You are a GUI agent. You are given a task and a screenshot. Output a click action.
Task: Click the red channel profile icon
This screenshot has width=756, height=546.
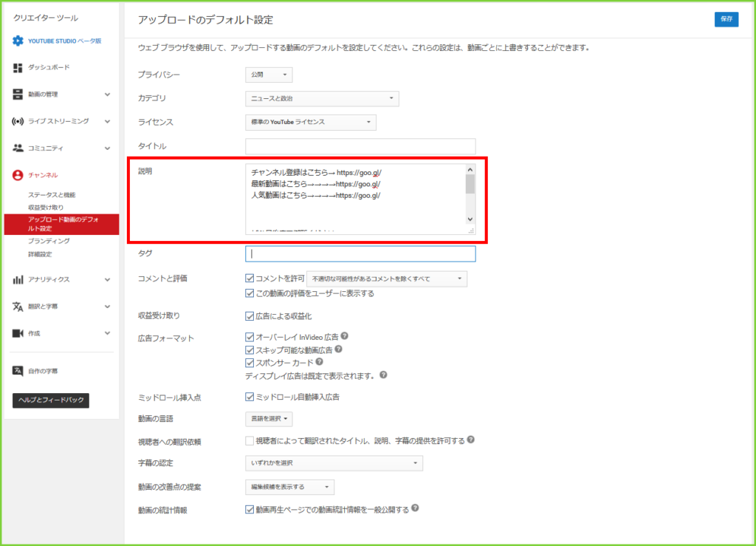coord(18,175)
